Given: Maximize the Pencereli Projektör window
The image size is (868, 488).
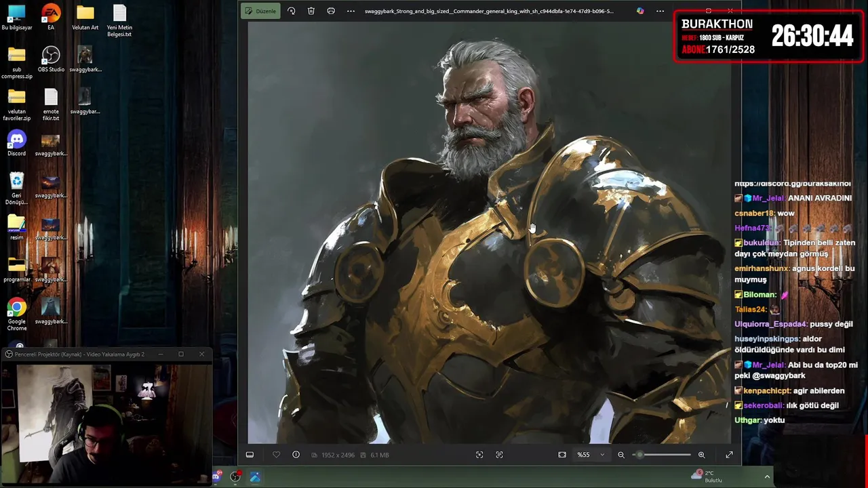Looking at the screenshot, I should 180,354.
